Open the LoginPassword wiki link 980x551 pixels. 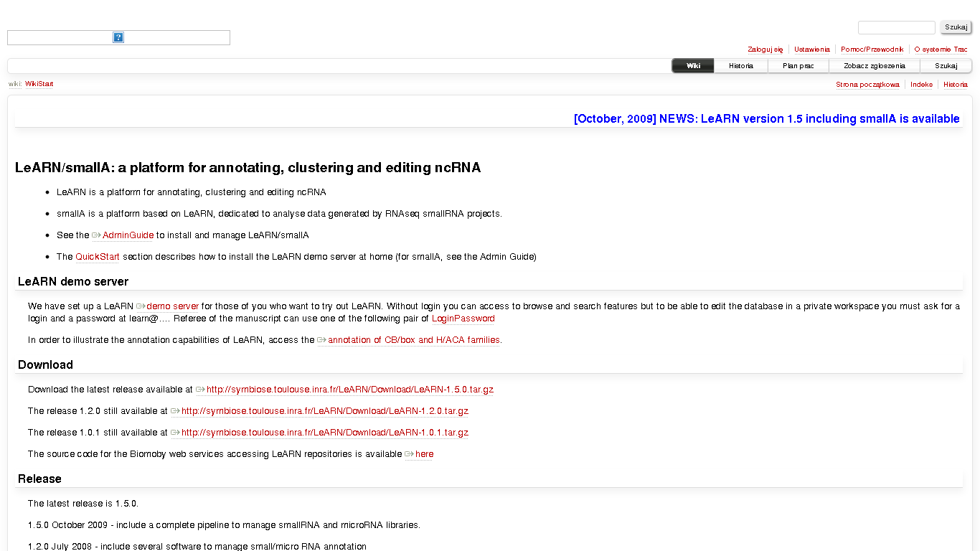coord(463,319)
